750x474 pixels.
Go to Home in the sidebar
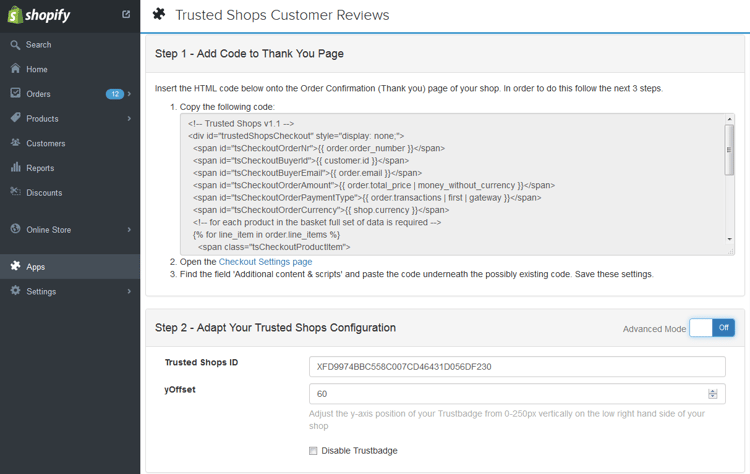(x=70, y=69)
